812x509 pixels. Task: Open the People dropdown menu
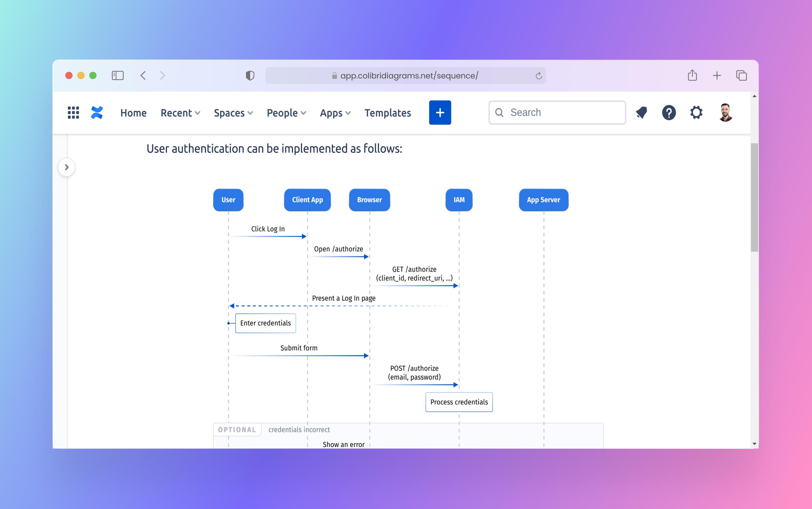286,113
